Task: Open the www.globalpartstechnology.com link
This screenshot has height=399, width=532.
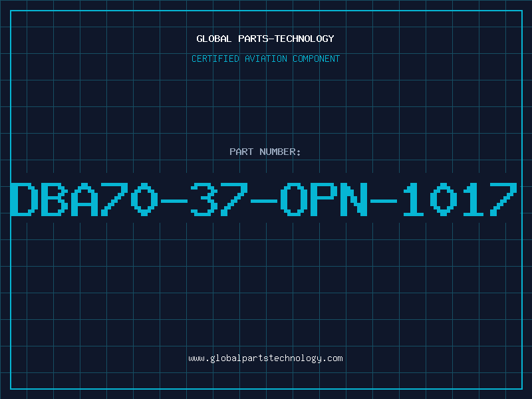Action: (265, 358)
